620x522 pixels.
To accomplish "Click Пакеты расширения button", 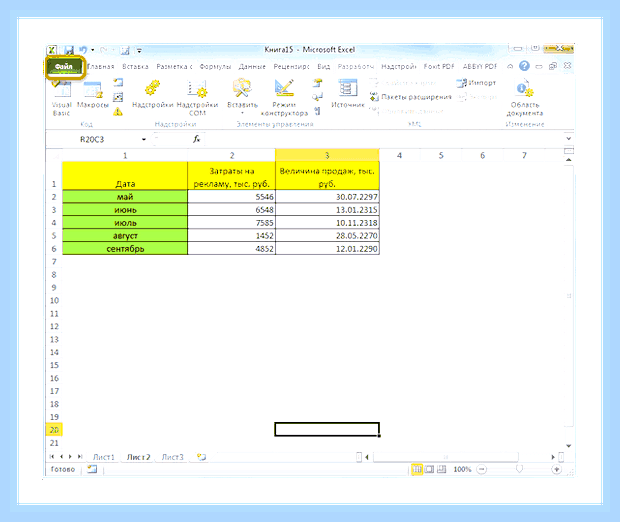I will (410, 97).
